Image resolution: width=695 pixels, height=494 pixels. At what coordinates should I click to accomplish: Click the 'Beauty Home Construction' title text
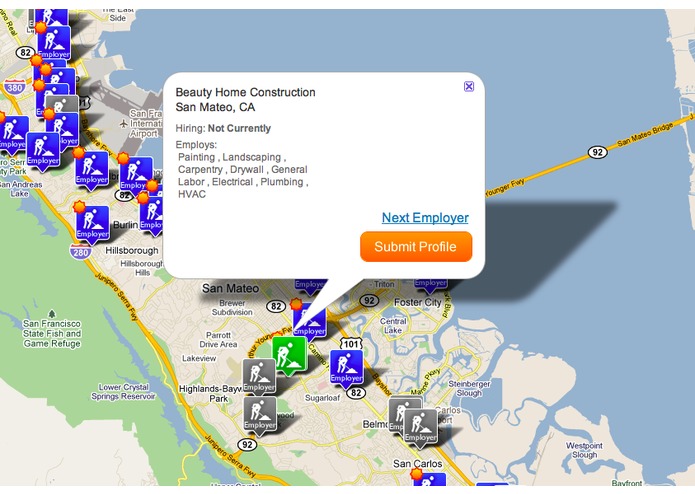[x=245, y=92]
